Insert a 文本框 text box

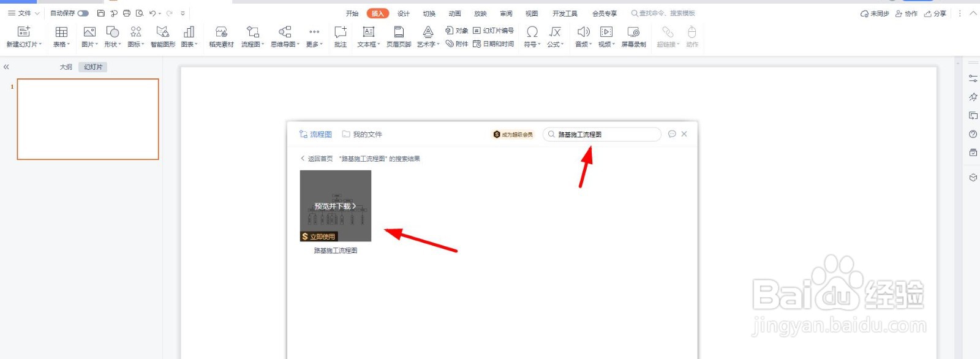[369, 36]
